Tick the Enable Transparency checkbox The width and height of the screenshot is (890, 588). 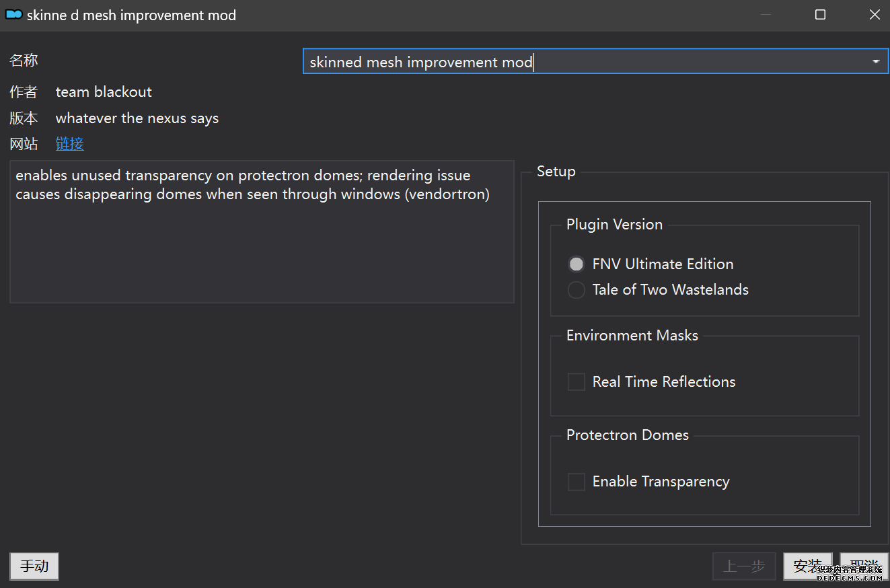point(577,482)
